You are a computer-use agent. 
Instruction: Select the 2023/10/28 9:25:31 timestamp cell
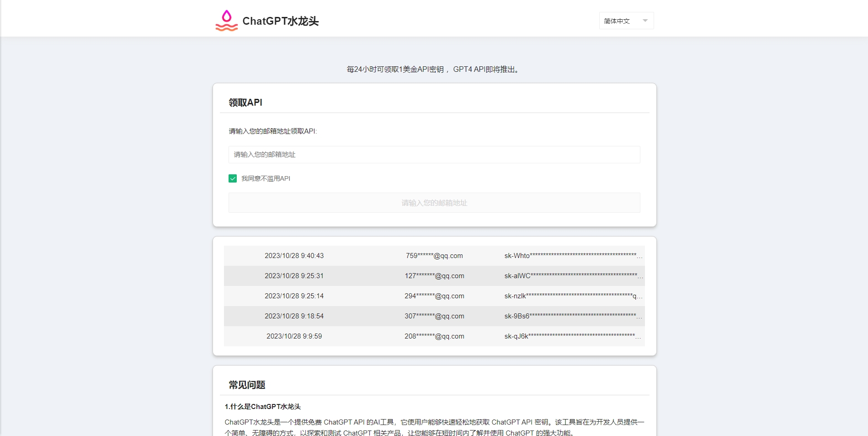pyautogui.click(x=294, y=276)
